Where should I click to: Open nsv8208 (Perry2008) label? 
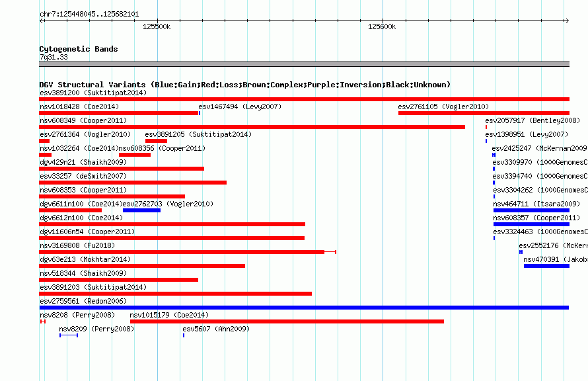77,315
